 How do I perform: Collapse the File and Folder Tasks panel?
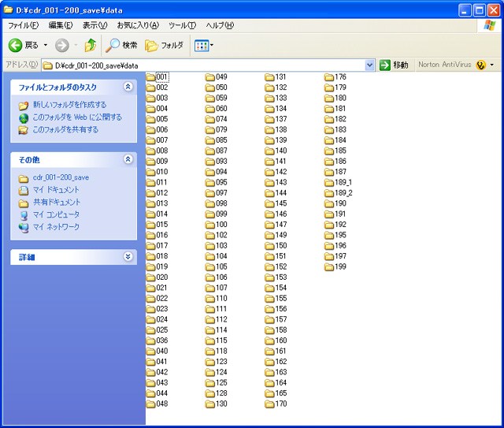tap(128, 87)
